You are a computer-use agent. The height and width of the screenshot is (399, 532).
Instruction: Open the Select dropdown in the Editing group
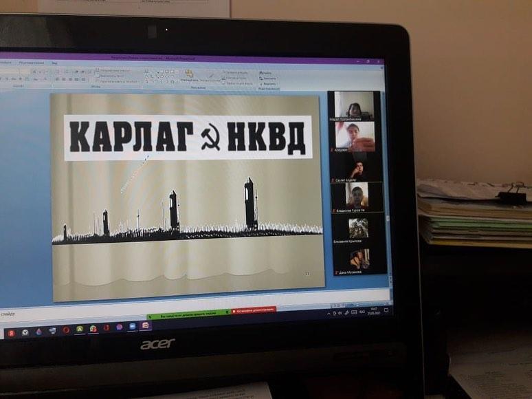click(268, 84)
